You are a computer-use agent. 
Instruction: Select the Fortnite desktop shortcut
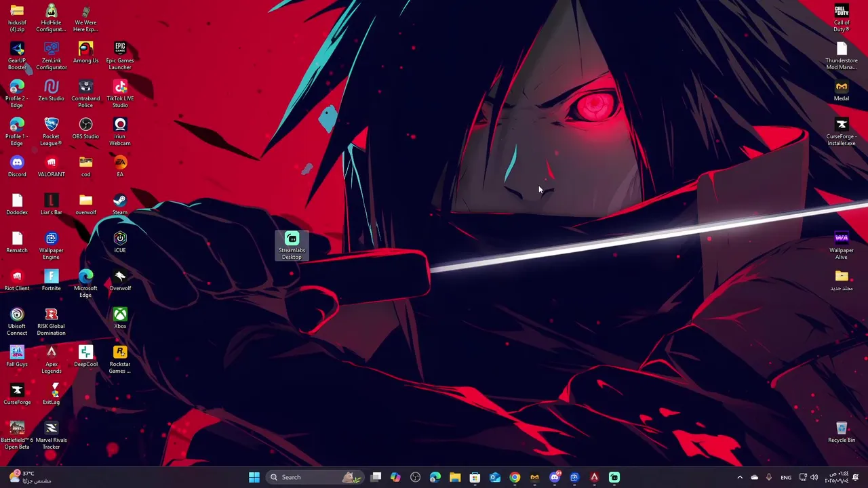tap(52, 281)
